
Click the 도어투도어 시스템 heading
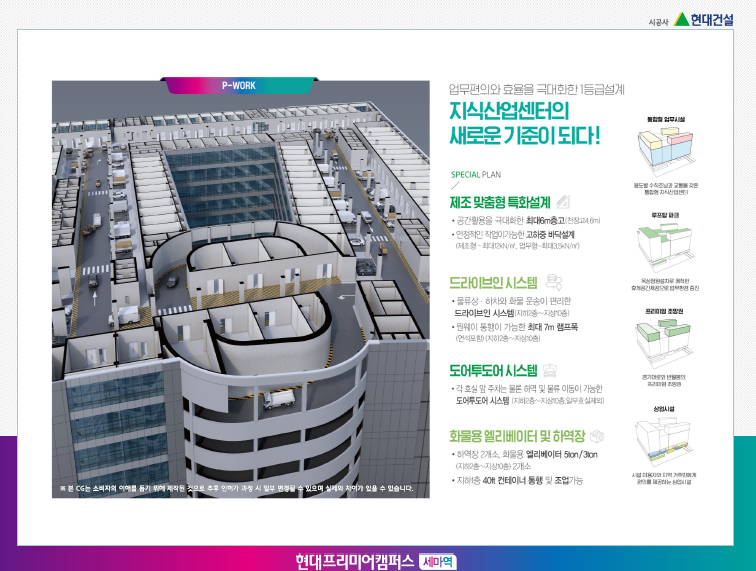pos(493,371)
